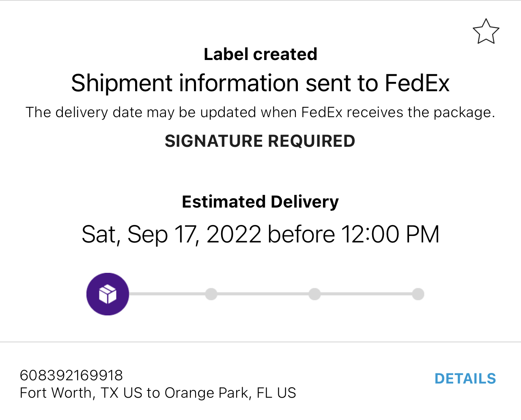This screenshot has height=420, width=521.
Task: Select the second progress tracker dot
Action: (x=211, y=294)
